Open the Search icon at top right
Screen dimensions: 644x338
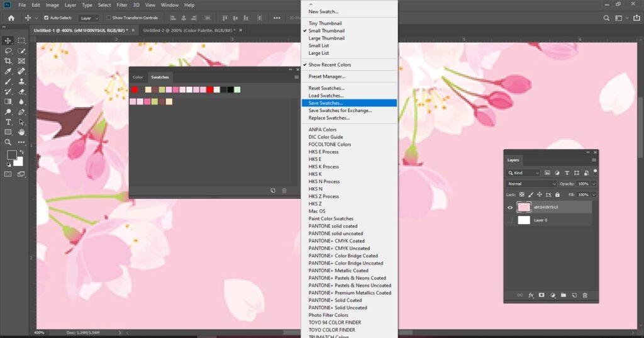(606, 18)
